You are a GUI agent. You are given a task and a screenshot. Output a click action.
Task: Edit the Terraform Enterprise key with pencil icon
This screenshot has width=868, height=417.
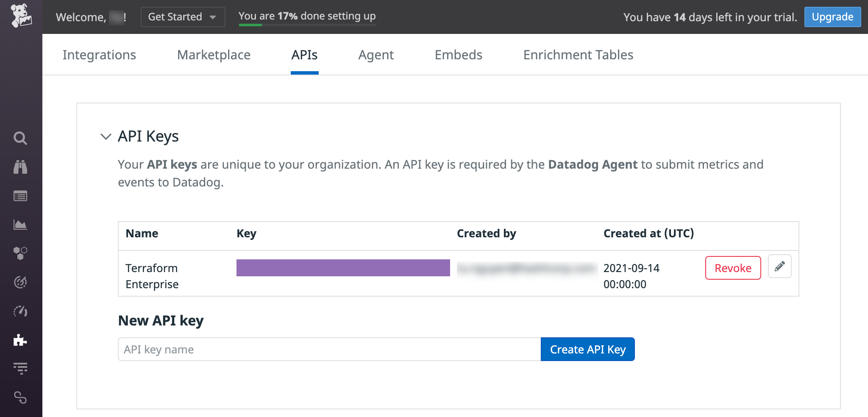[779, 267]
